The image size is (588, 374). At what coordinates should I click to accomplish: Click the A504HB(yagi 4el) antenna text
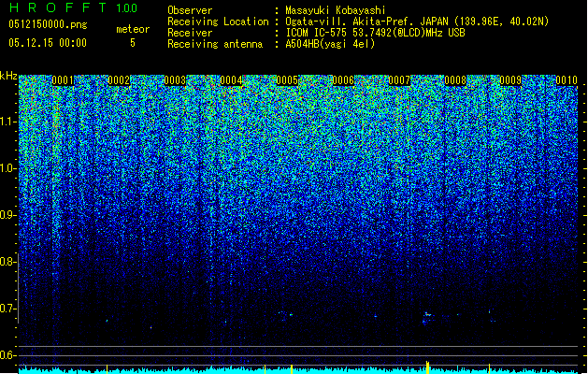point(330,44)
